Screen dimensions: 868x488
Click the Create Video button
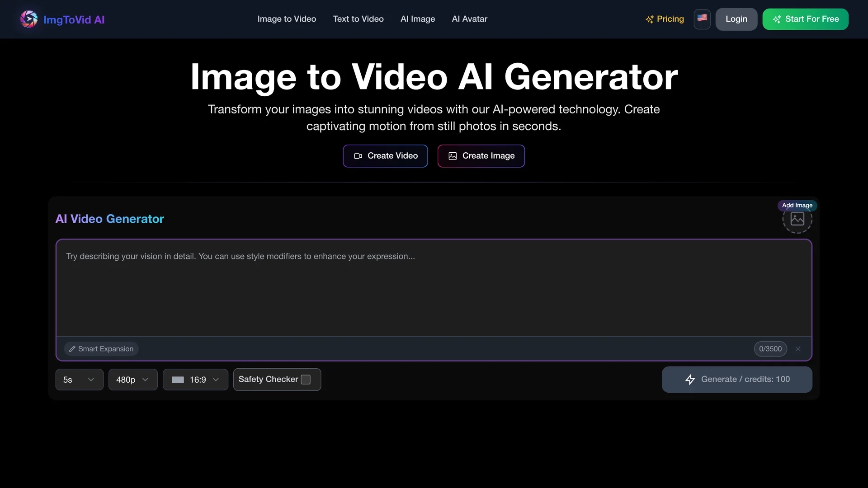pos(385,156)
